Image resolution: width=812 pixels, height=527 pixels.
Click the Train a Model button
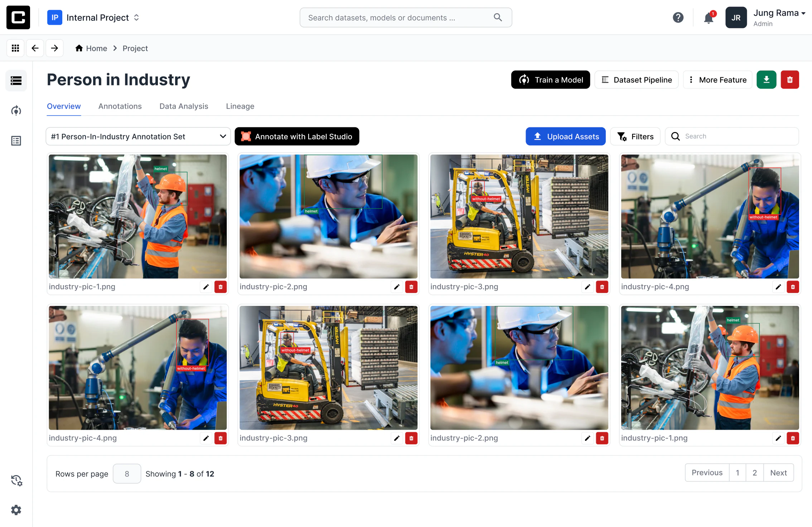[550, 79]
